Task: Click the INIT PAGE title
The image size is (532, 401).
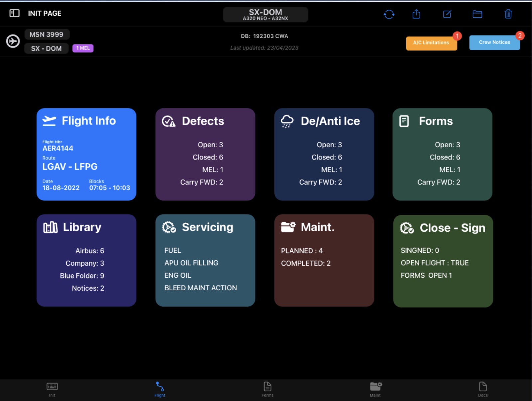Action: 45,13
